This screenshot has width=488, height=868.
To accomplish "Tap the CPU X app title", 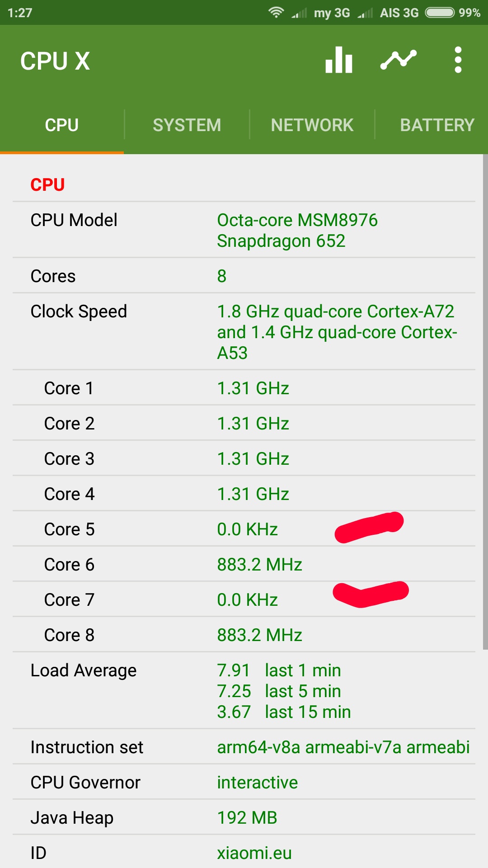I will pos(55,61).
